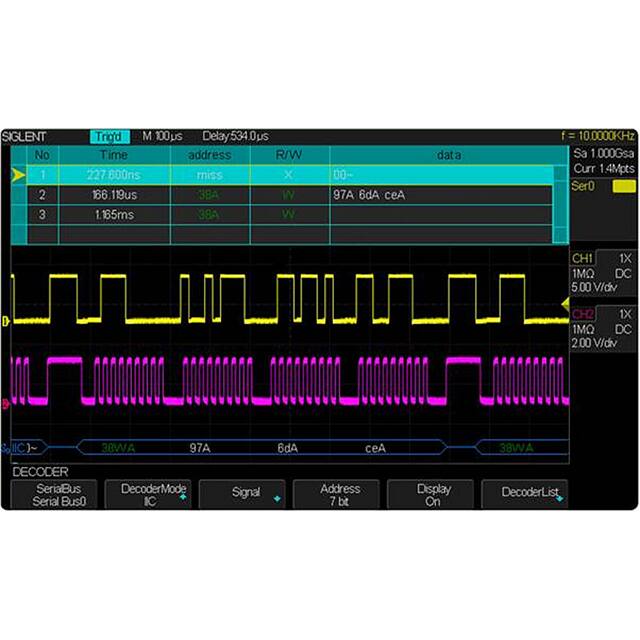This screenshot has height=640, width=640.
Task: Open the Signal submenu softkey
Action: point(242,494)
